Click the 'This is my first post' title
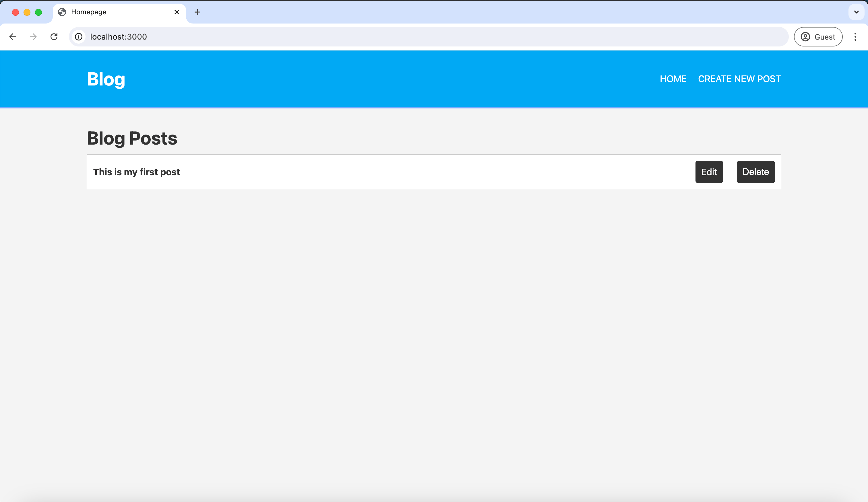 click(136, 172)
